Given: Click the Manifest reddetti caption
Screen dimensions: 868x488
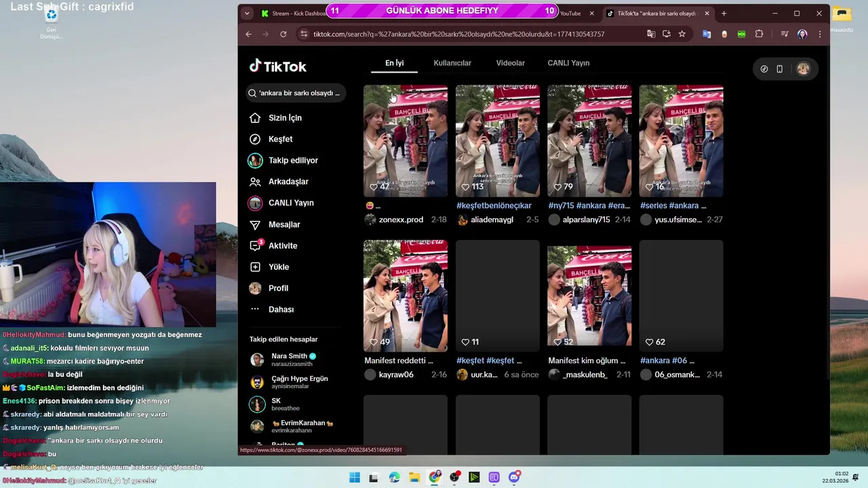Looking at the screenshot, I should 399,361.
